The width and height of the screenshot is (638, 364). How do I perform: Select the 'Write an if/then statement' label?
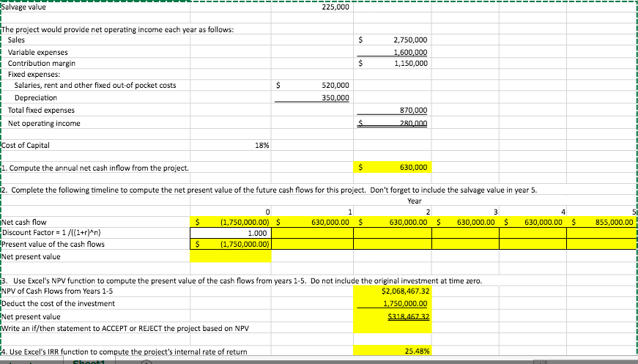tap(125, 328)
